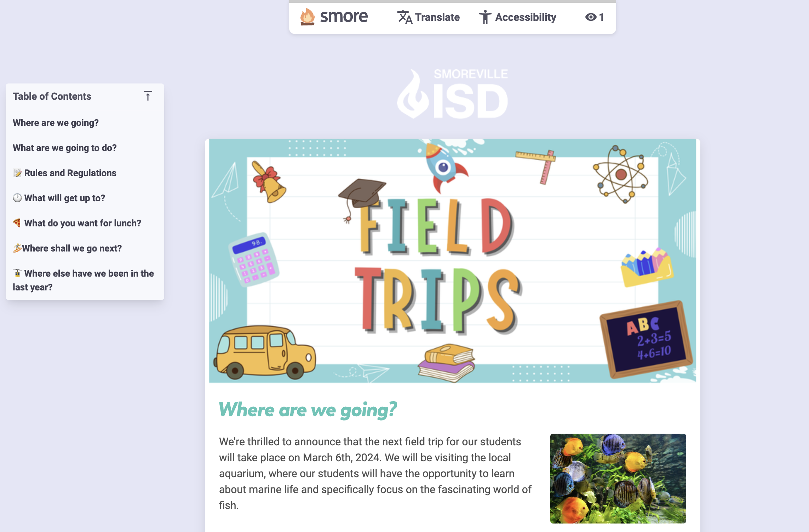This screenshot has height=532, width=809.
Task: Click the pizza emoji by lunch entry
Action: (x=17, y=223)
